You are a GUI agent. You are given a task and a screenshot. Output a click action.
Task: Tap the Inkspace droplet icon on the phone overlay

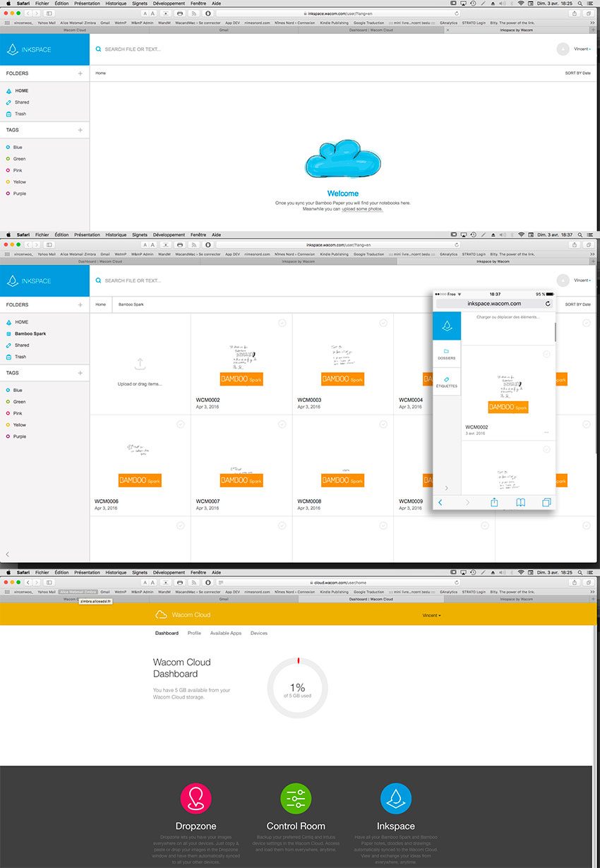click(447, 326)
